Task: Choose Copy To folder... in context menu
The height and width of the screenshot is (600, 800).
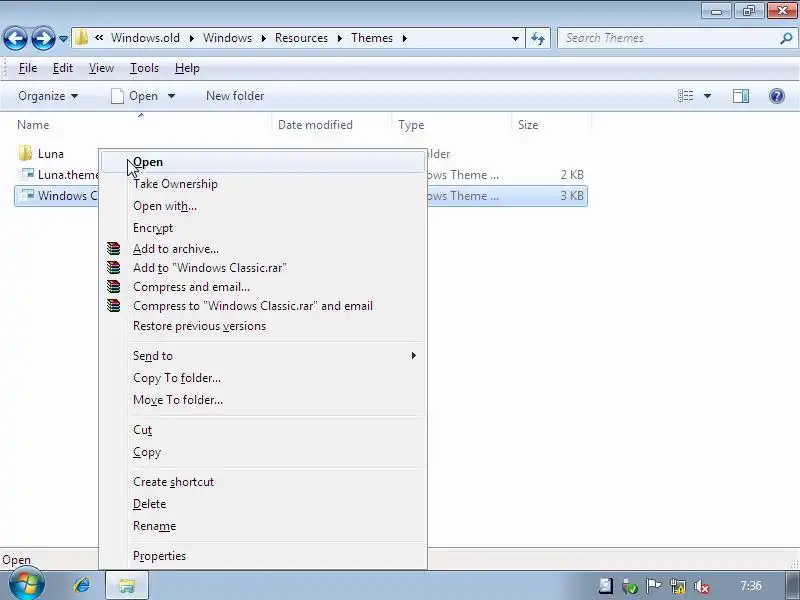Action: point(263,378)
